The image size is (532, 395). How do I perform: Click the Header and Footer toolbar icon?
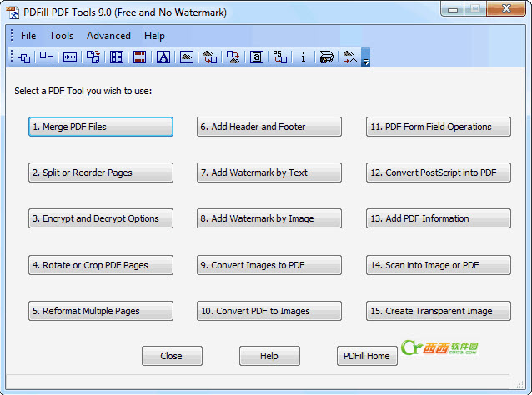coord(139,57)
